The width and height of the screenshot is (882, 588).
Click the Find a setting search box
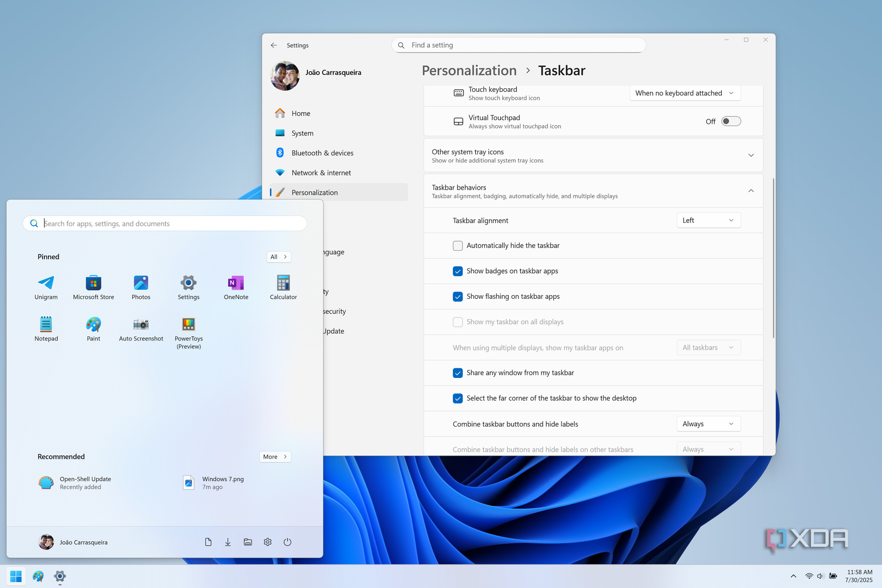(517, 45)
